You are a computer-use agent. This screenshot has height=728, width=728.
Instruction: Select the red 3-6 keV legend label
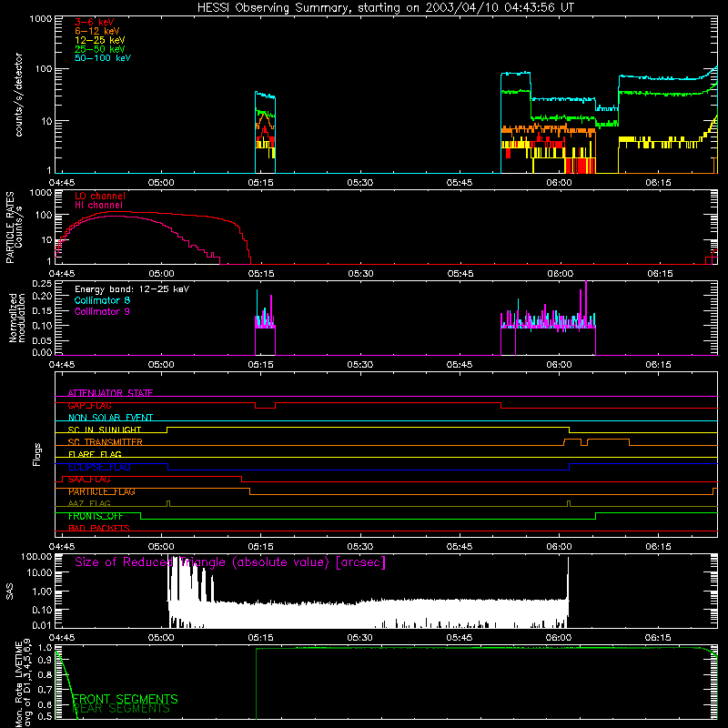tap(95, 22)
